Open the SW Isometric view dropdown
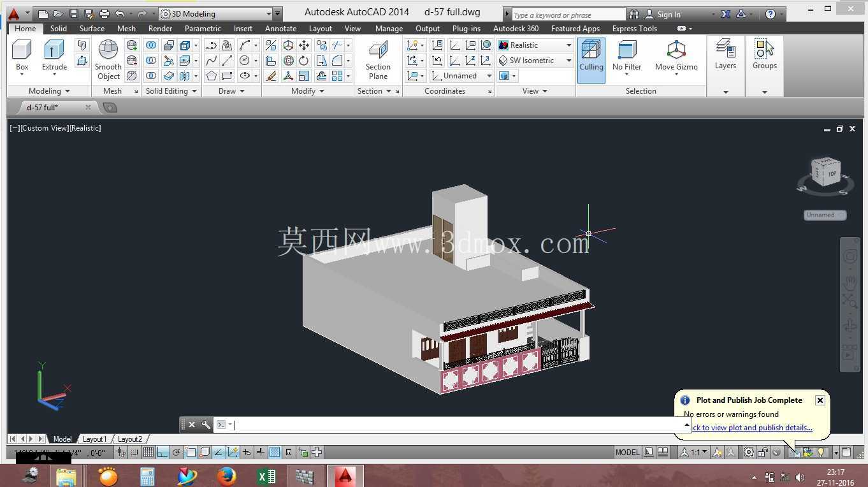 pyautogui.click(x=535, y=61)
